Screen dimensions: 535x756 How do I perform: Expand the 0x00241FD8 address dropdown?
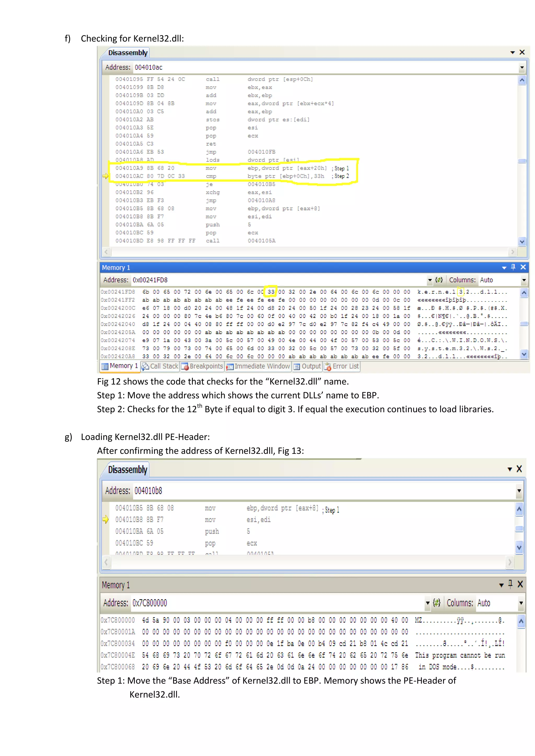pos(430,280)
